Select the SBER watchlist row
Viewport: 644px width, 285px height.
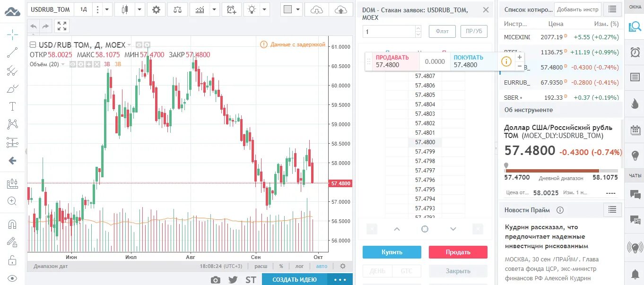tap(561, 98)
